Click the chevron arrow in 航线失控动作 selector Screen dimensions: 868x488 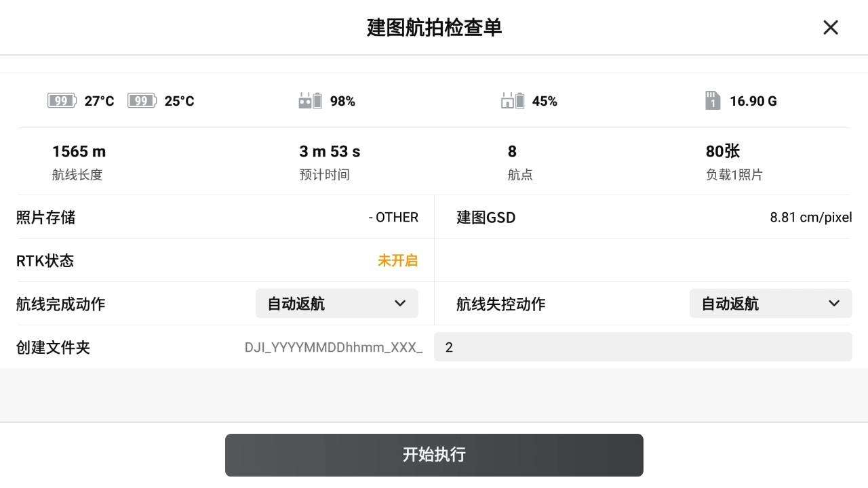click(x=834, y=304)
